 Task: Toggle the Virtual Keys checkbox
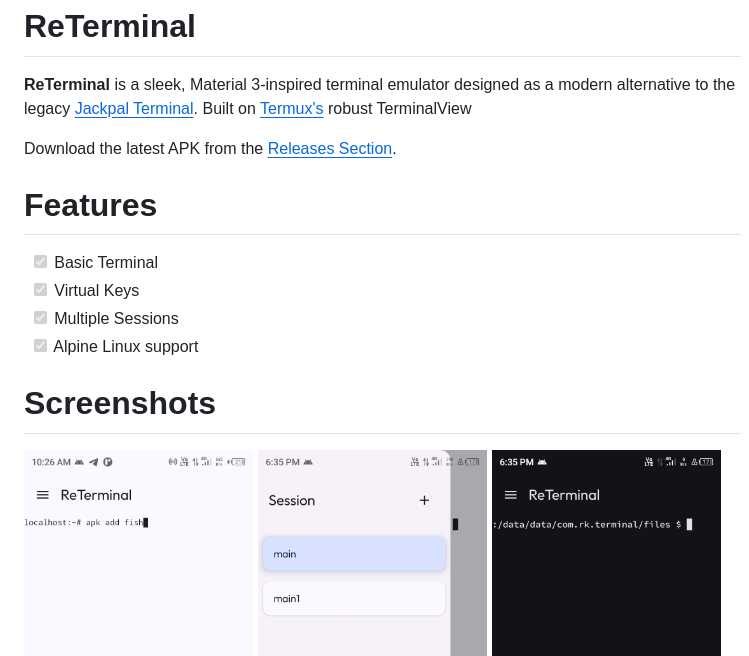(41, 290)
